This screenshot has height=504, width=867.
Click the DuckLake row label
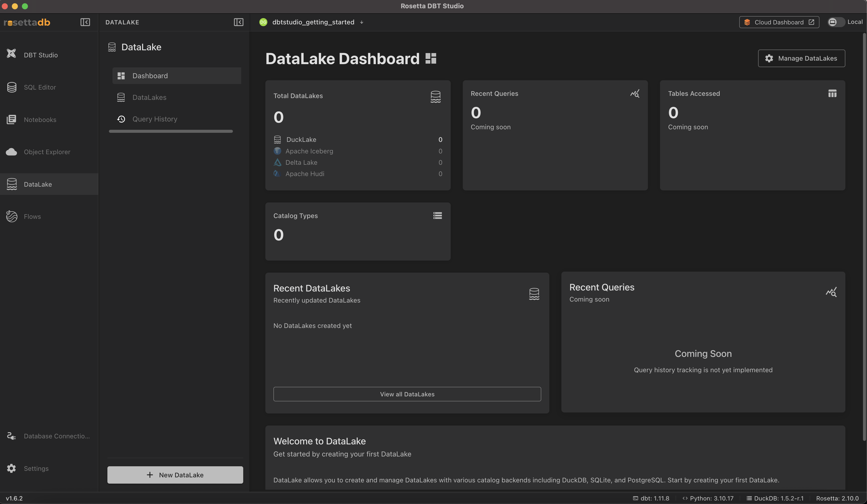301,139
